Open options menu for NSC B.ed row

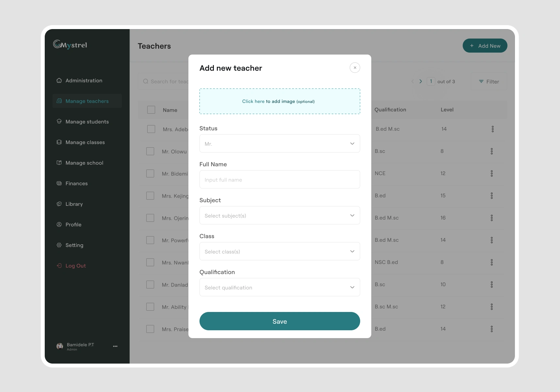tap(492, 262)
